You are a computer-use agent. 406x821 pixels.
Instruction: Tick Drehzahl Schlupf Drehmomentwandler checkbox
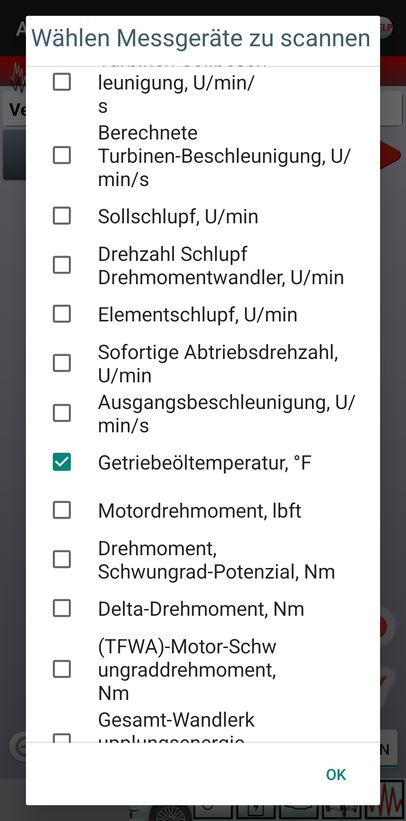[62, 265]
